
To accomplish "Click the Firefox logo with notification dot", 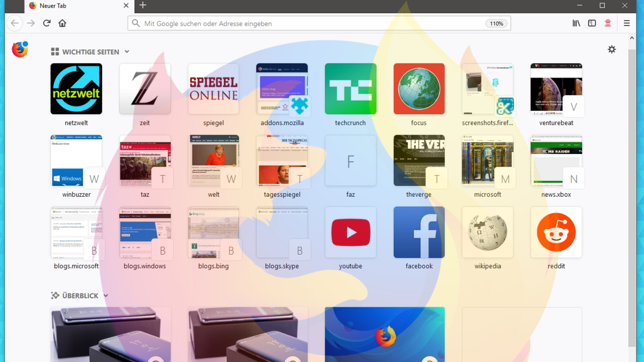I will 20,49.
